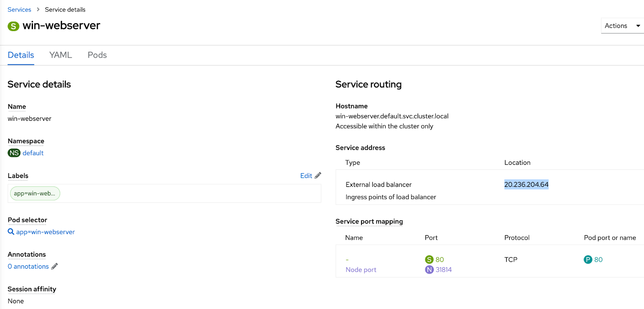Open the 0 annotations link
644x309 pixels.
click(28, 266)
